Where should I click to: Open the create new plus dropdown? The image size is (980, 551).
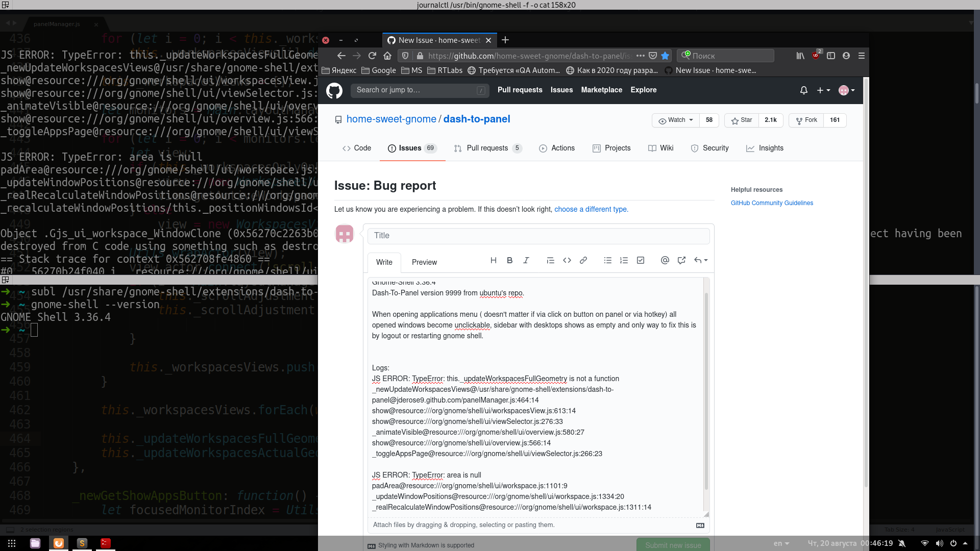[823, 90]
